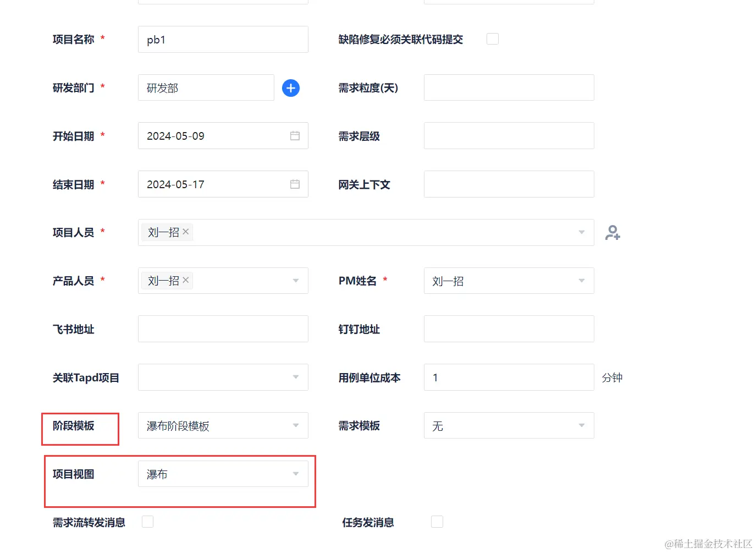Viewport: 756px width, 553px height.
Task: Click the 需求层级 input field
Action: (x=509, y=135)
